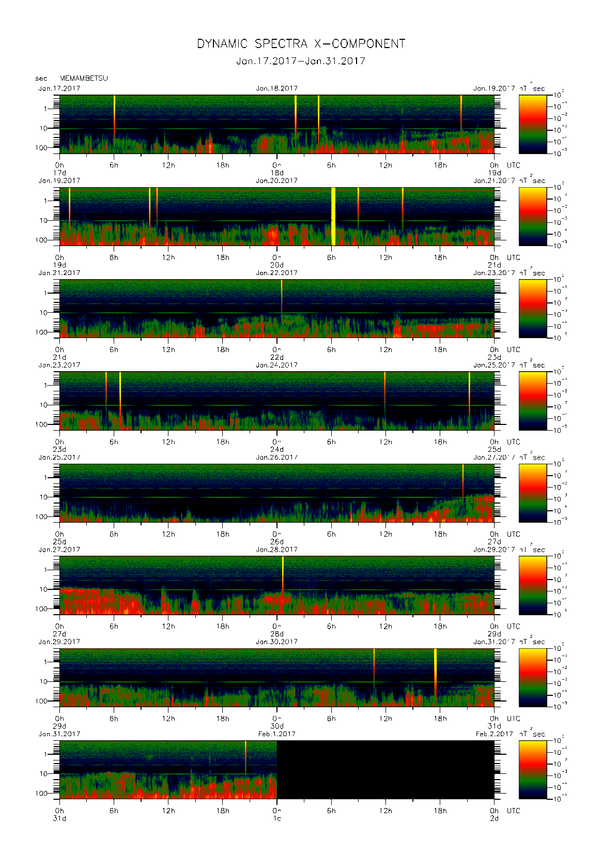Click the 28d day label
The width and height of the screenshot is (602, 868).
(277, 634)
